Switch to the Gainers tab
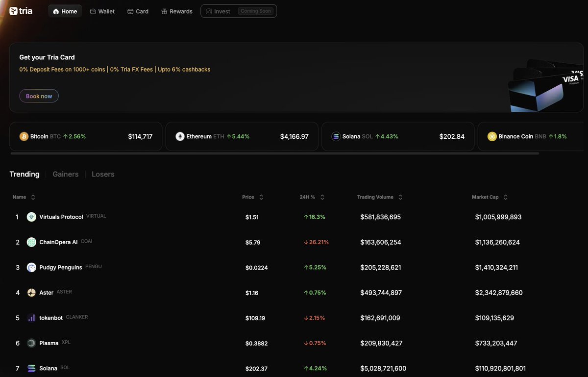The height and width of the screenshot is (377, 588). click(65, 174)
